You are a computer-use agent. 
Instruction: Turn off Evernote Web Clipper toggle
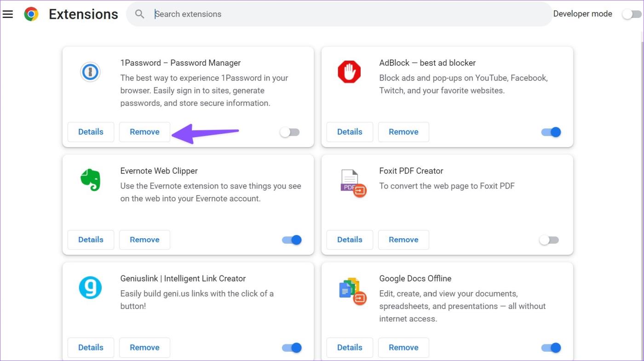click(292, 240)
